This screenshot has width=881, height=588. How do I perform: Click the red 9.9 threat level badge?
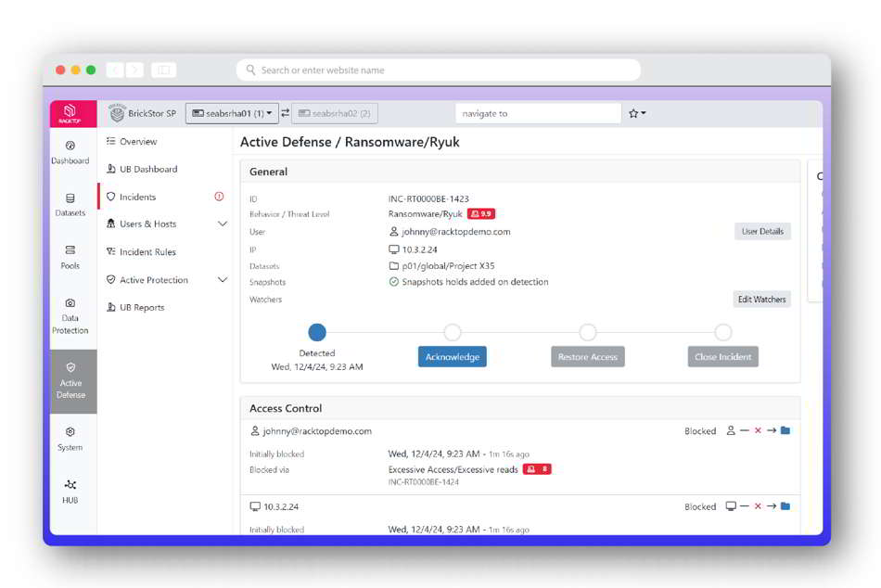[481, 214]
